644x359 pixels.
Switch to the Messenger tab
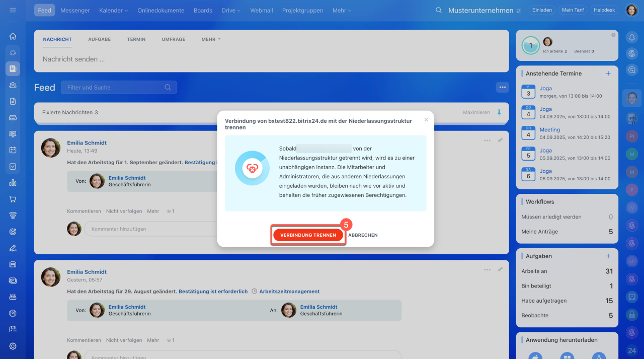pyautogui.click(x=75, y=10)
